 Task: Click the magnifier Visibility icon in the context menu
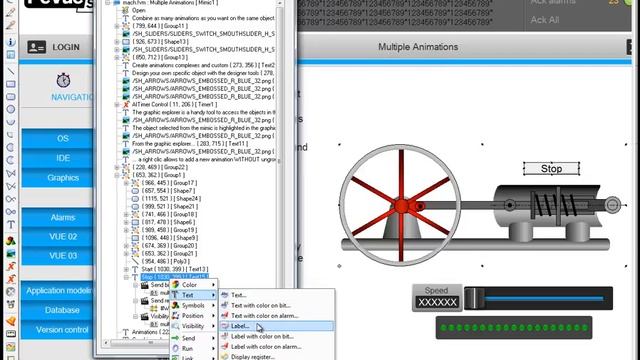point(176,326)
